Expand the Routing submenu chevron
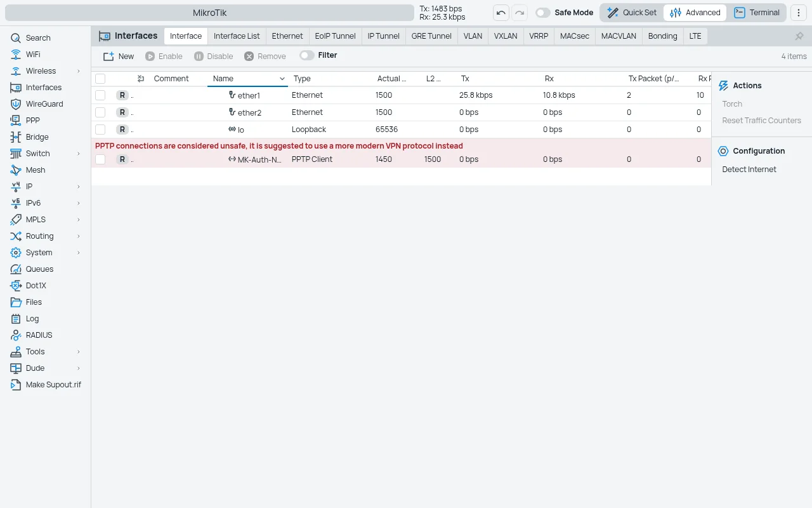Image resolution: width=812 pixels, height=508 pixels. click(x=79, y=236)
